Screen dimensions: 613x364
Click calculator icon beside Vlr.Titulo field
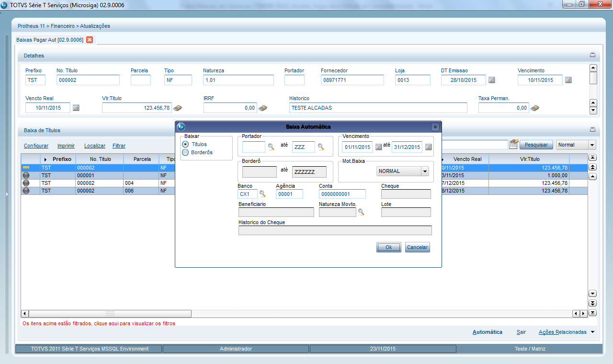178,108
